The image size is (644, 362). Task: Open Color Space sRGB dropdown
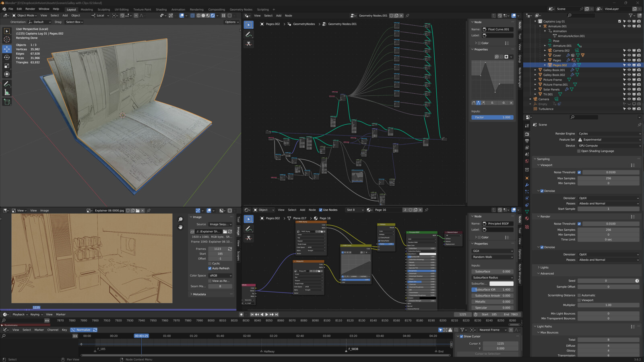click(220, 276)
